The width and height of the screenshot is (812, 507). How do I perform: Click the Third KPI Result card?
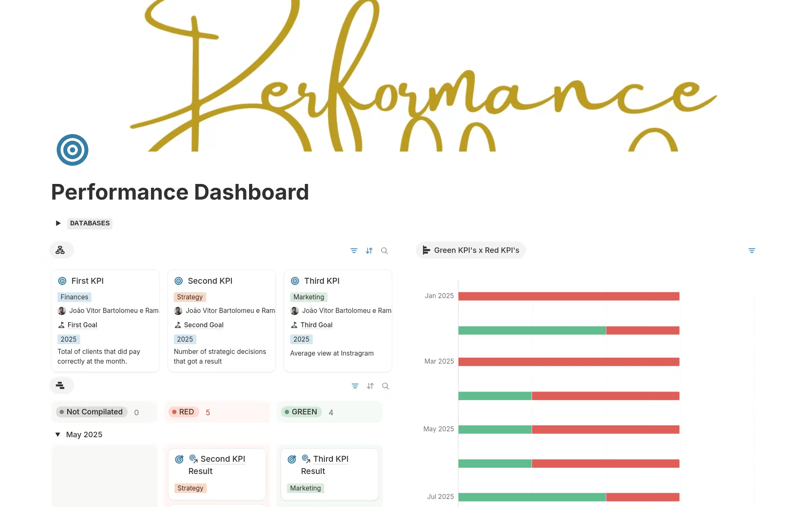point(329,474)
